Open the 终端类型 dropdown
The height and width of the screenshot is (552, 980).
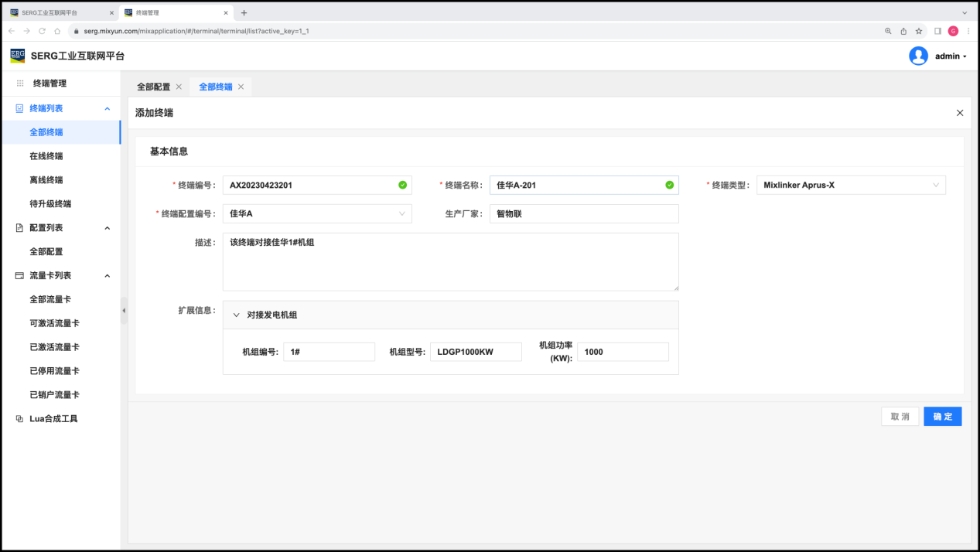[x=851, y=186]
